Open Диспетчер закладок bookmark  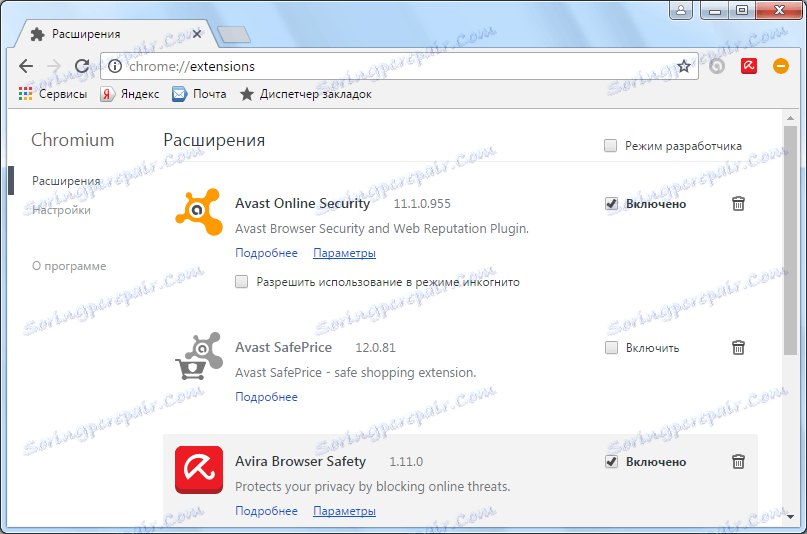[306, 94]
